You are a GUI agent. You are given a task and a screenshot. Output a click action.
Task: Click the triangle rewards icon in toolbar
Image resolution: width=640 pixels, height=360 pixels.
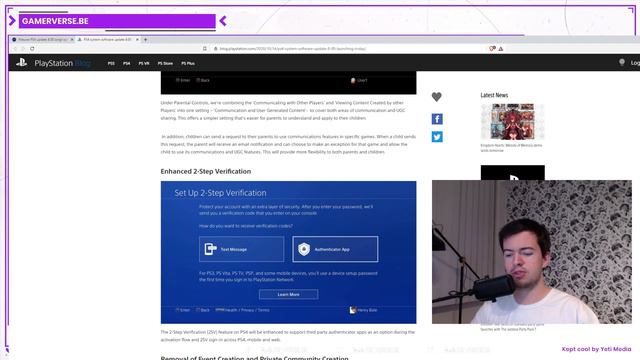click(501, 49)
